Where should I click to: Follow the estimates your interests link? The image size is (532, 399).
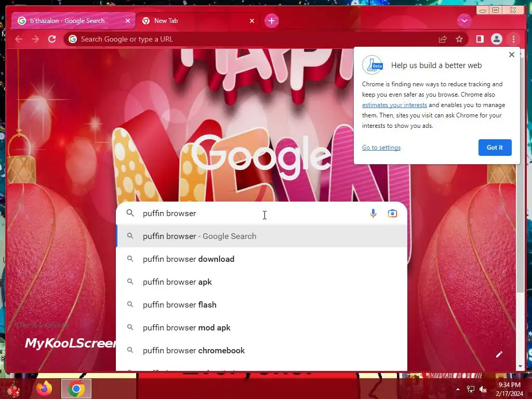pos(394,105)
